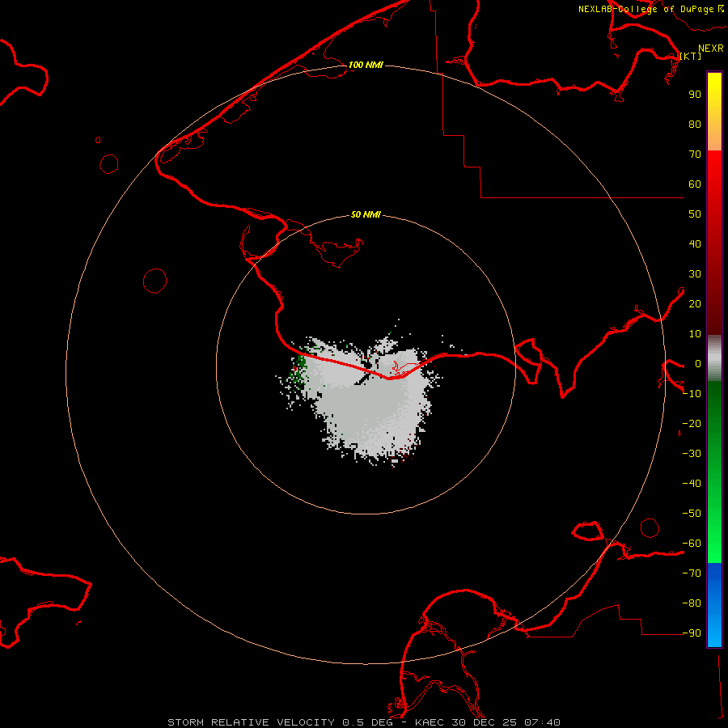Select the -50 value on the velocity scale

click(692, 514)
